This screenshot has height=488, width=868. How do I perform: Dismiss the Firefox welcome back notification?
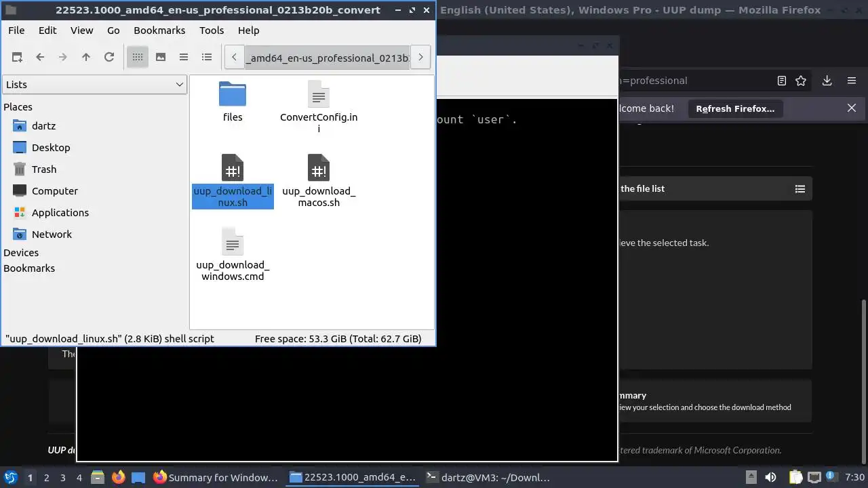[852, 108]
